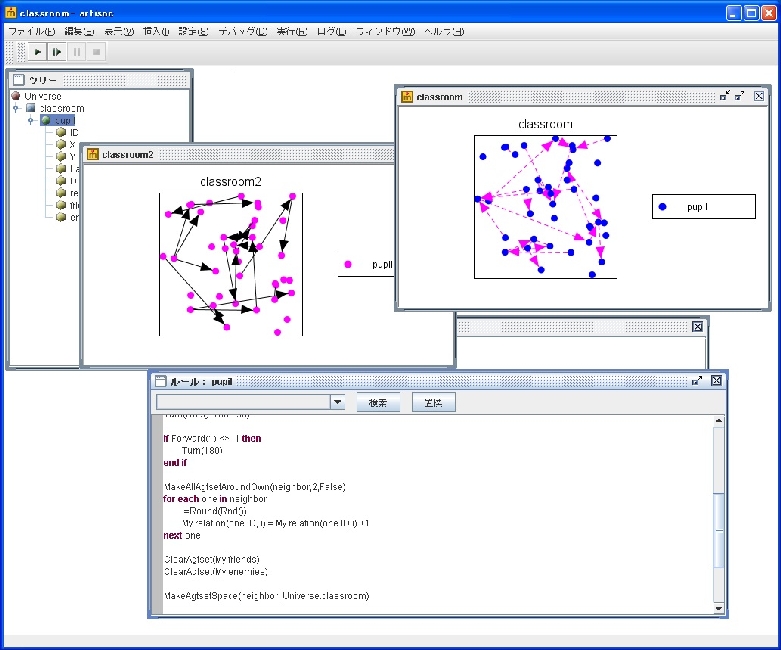The image size is (781, 650).
Task: Maximize the classroom output window
Action: coord(740,96)
